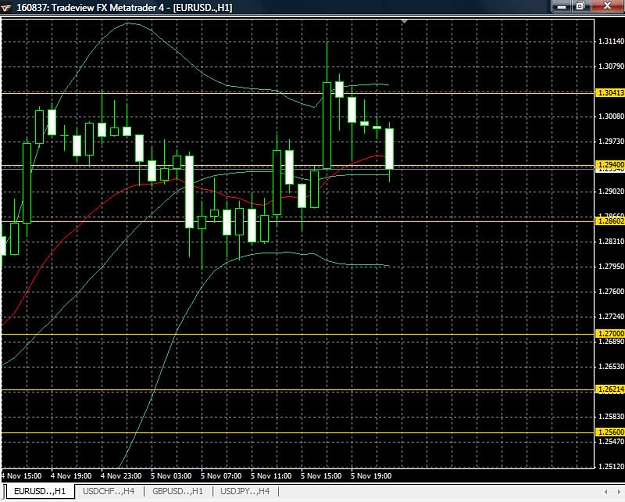The image size is (625, 502).
Task: Click the 1.25830 price scale value
Action: click(x=611, y=417)
